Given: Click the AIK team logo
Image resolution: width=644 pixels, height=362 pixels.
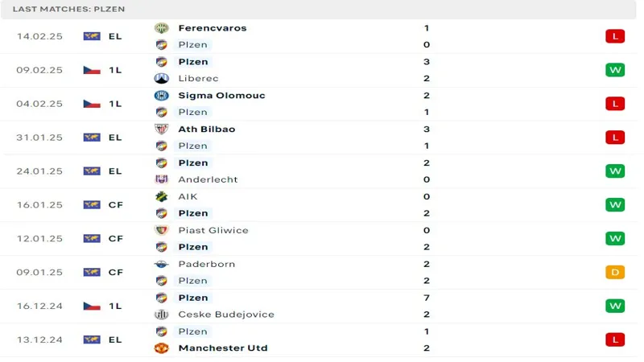Looking at the screenshot, I should 162,196.
